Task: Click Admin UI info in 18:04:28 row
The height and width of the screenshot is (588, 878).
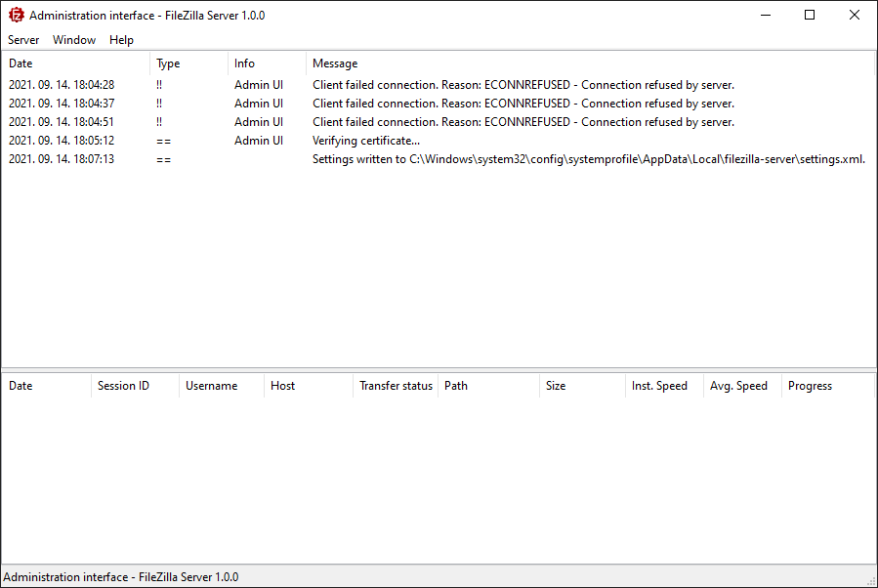Action: click(x=259, y=85)
